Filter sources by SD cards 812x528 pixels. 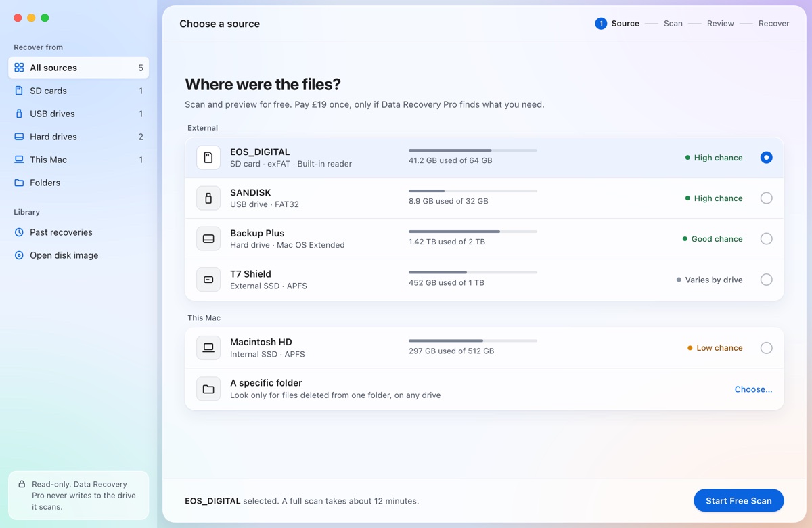[x=78, y=91]
